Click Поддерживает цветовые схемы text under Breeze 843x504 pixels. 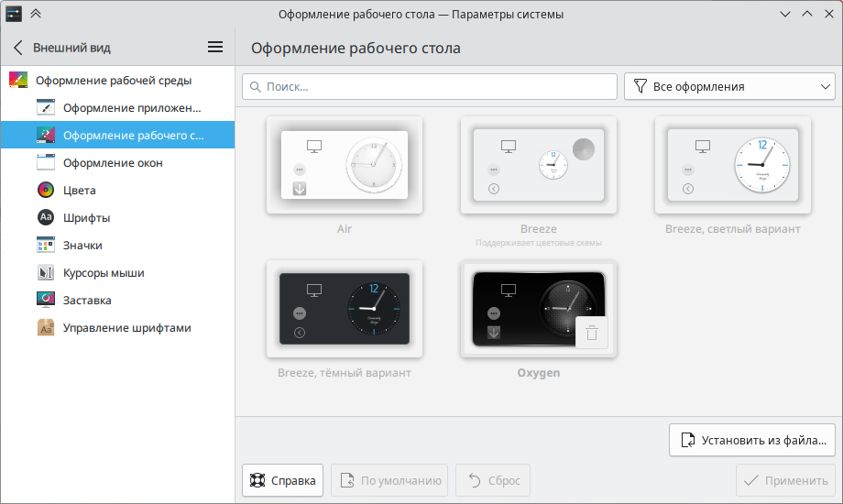(x=539, y=243)
